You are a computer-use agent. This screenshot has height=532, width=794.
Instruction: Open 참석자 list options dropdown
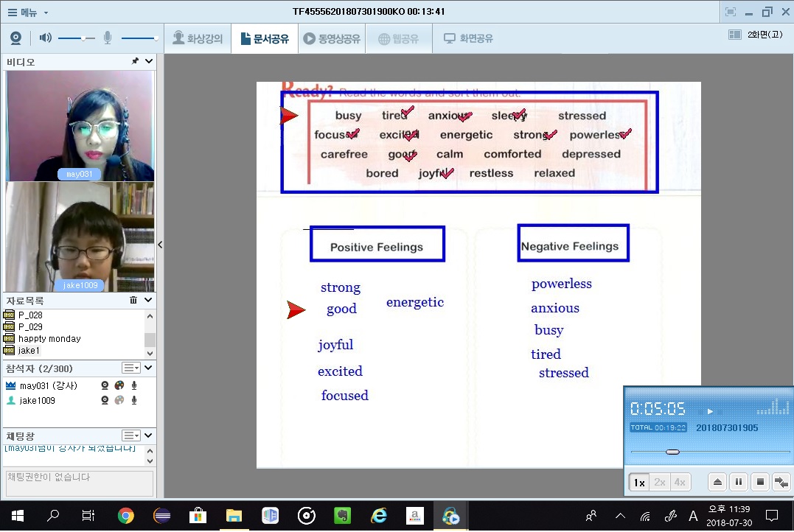point(130,368)
